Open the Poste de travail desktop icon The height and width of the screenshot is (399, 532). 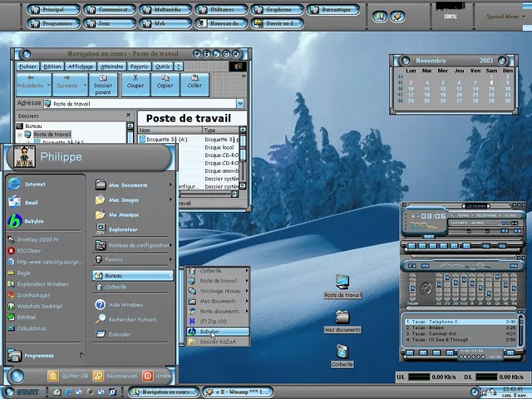point(342,283)
